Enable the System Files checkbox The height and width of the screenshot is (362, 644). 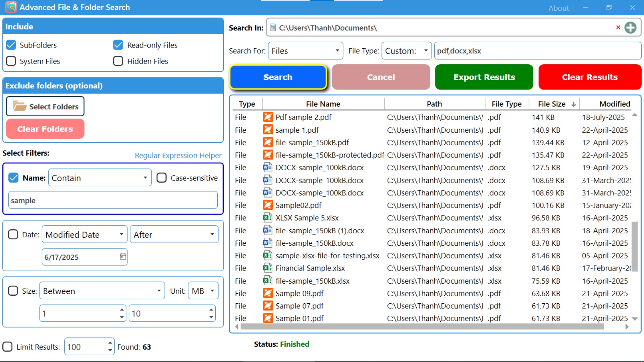(11, 61)
